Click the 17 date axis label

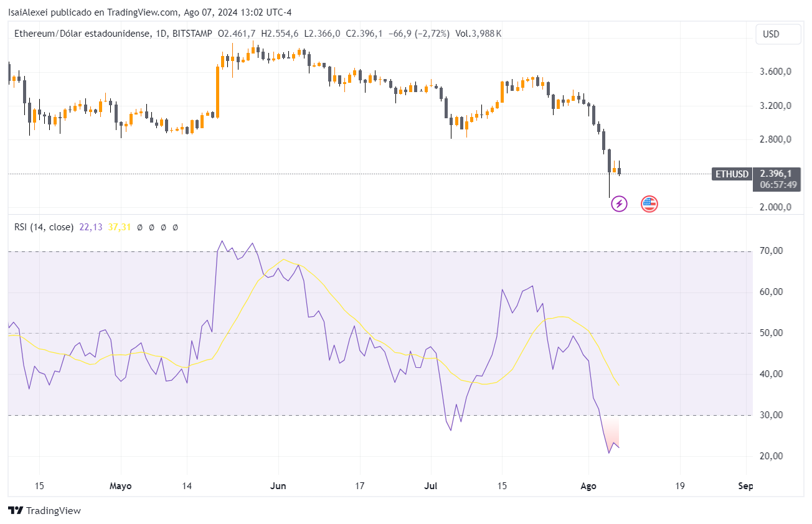[359, 486]
